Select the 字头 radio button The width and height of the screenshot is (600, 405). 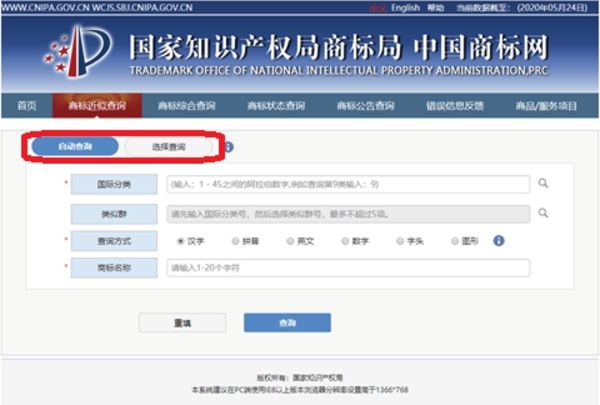pos(400,241)
